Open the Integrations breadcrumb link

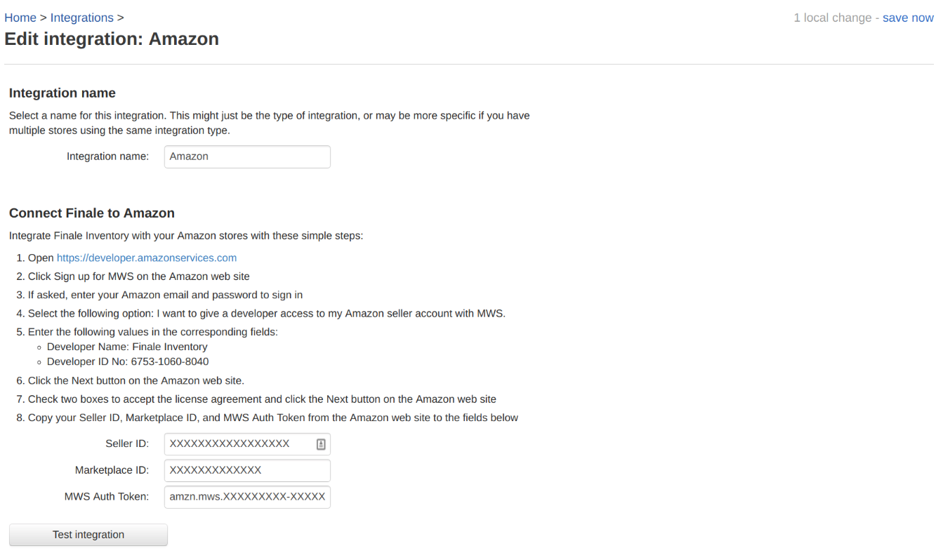81,18
